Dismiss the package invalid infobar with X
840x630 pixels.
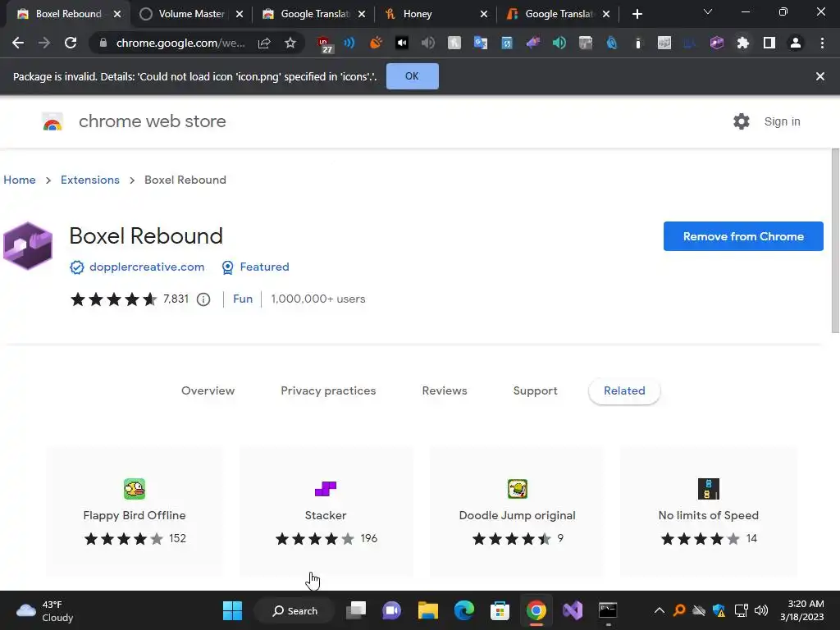pyautogui.click(x=820, y=76)
